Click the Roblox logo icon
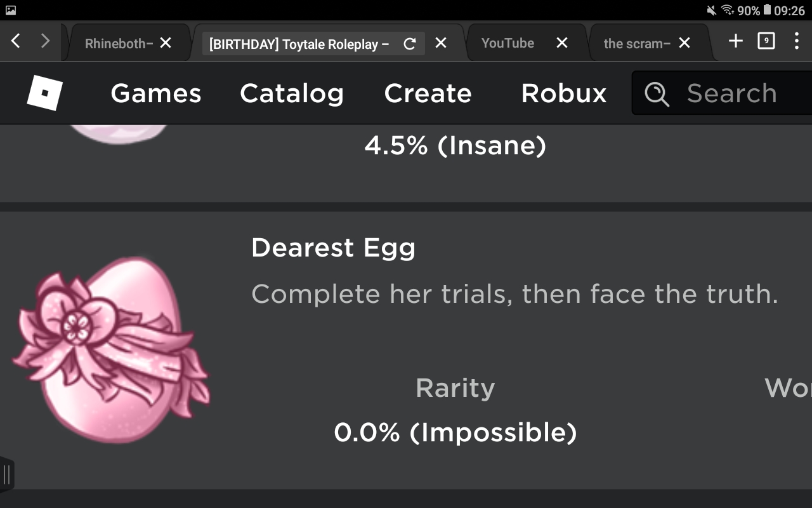The height and width of the screenshot is (508, 812). click(45, 93)
